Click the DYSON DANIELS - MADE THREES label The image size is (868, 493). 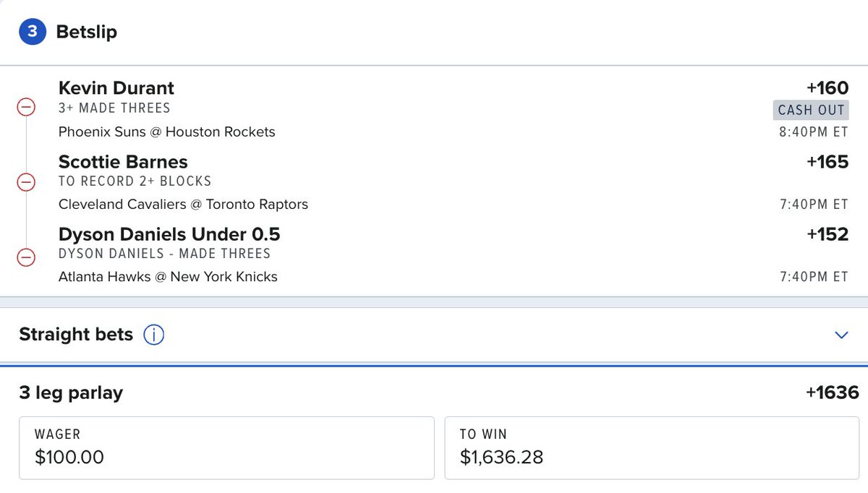click(x=165, y=254)
